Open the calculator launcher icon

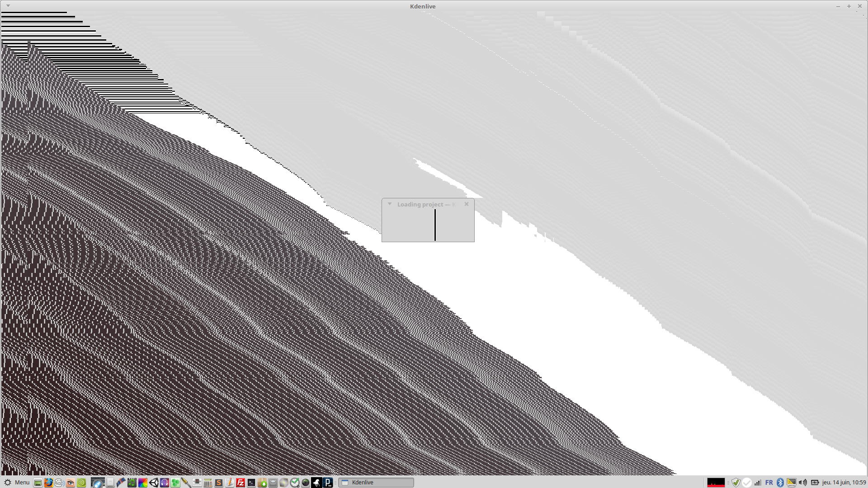tap(208, 483)
